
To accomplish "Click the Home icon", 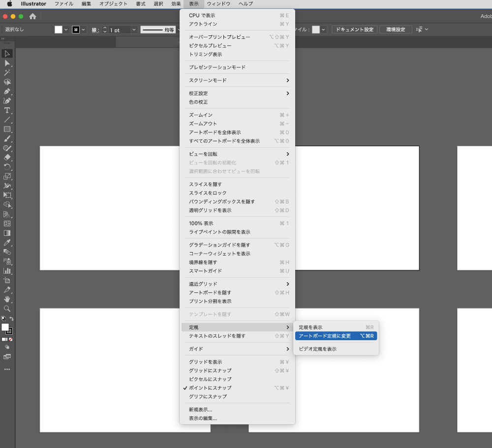I will click(x=33, y=16).
